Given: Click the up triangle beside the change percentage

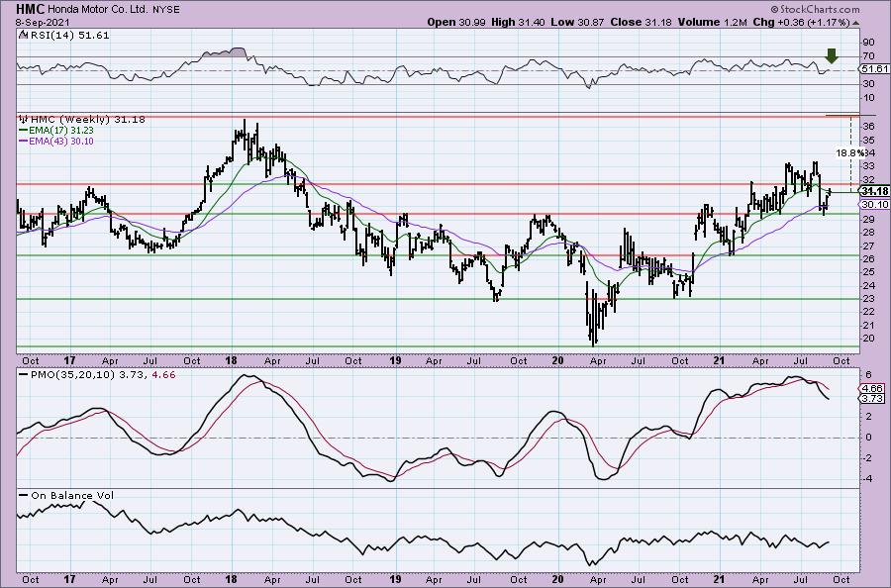Looking at the screenshot, I should pyautogui.click(x=855, y=23).
